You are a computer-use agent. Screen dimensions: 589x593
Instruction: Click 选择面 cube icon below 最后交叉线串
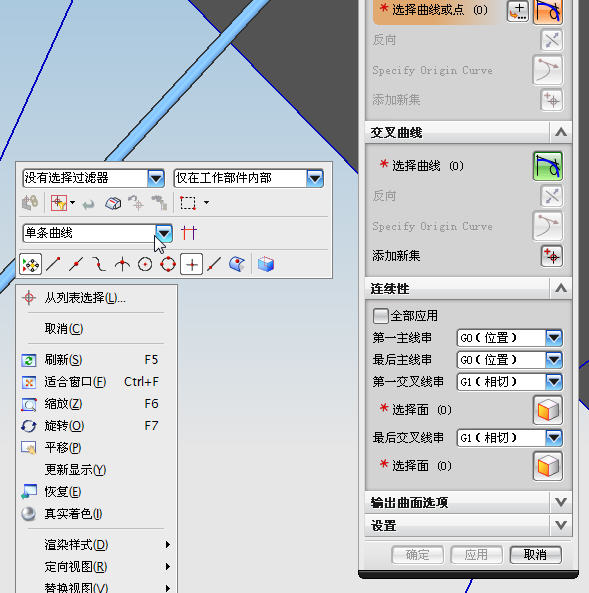tap(548, 466)
